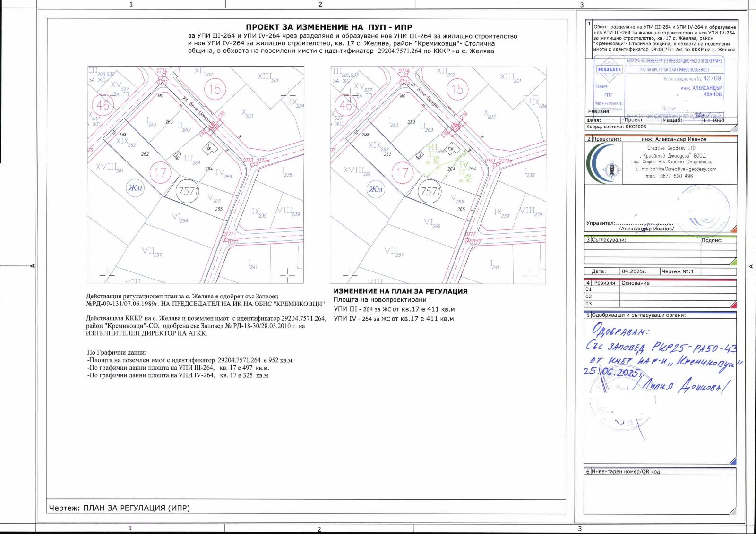Click the "Съгласували:" header

609,240
